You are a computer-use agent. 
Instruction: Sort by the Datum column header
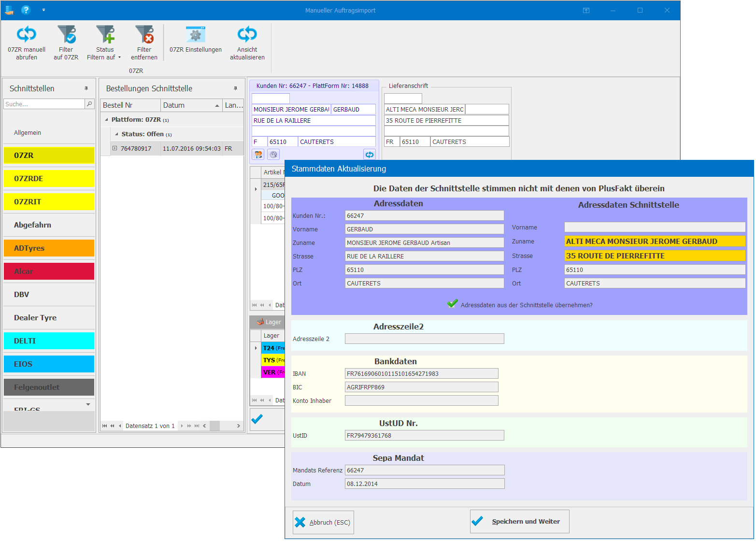point(191,105)
